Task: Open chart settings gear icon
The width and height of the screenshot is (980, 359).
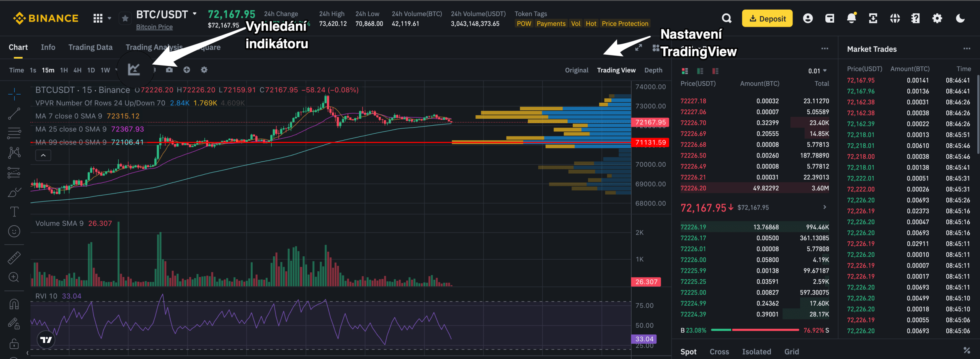Action: pyautogui.click(x=204, y=70)
